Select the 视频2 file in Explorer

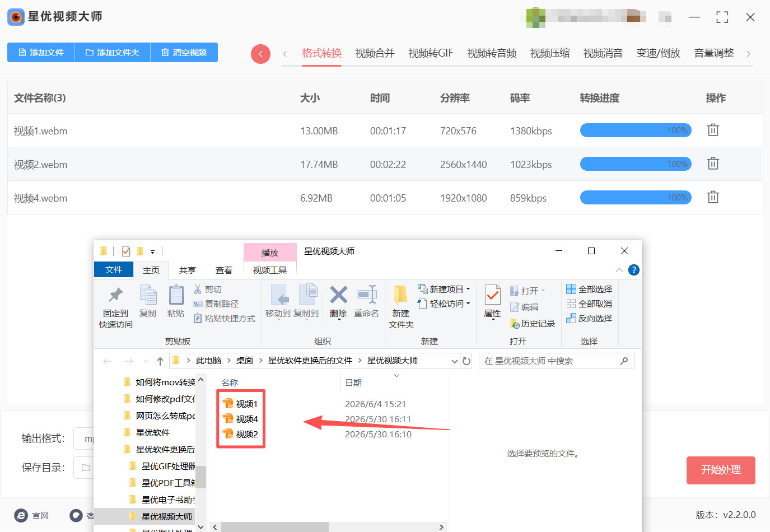(240, 434)
